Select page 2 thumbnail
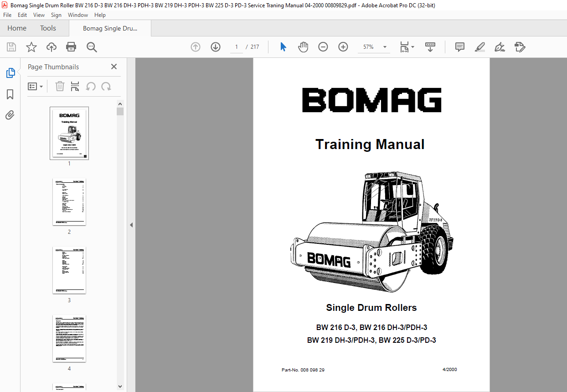Image resolution: width=567 pixels, height=392 pixels. 69,201
